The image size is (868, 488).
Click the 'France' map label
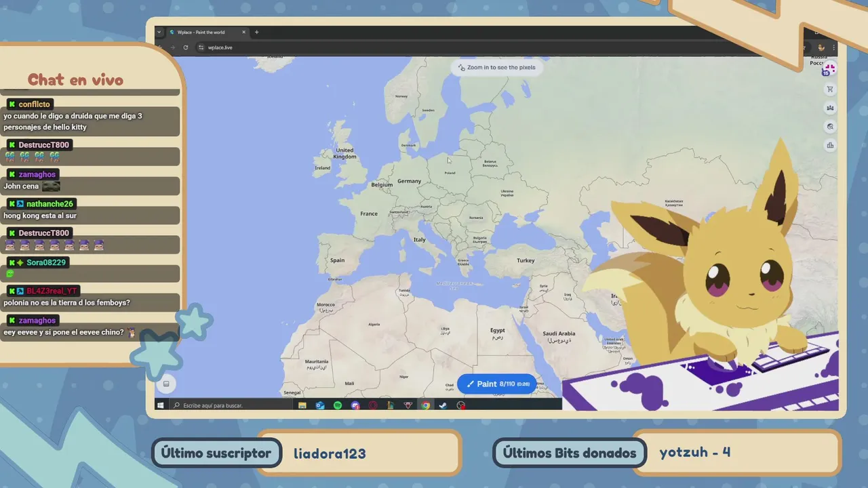coord(369,213)
